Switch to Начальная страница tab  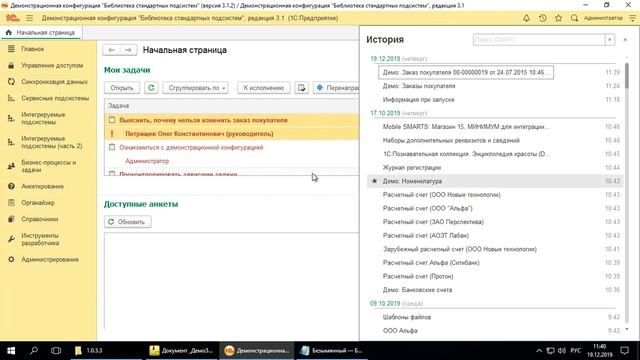41,32
